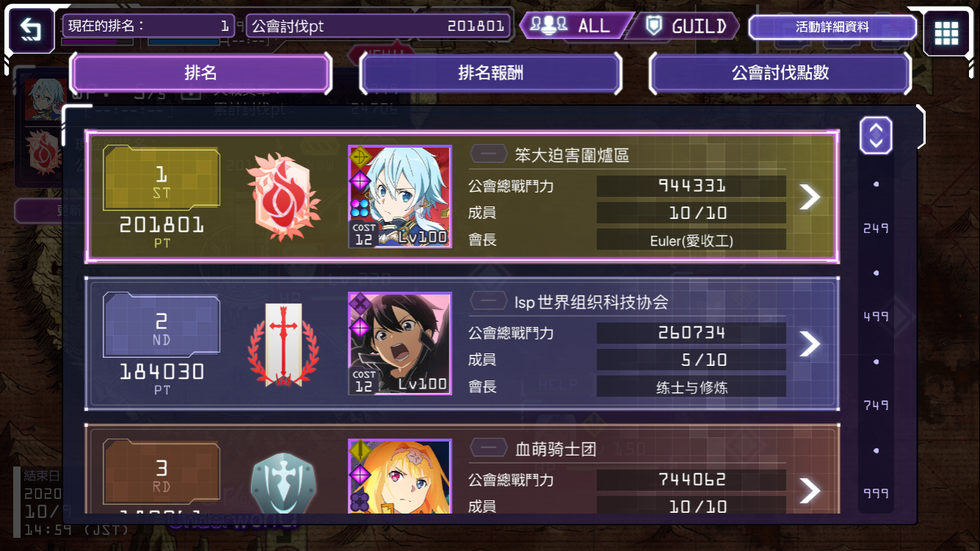
Task: Open the Kirito character portrait
Action: (400, 344)
